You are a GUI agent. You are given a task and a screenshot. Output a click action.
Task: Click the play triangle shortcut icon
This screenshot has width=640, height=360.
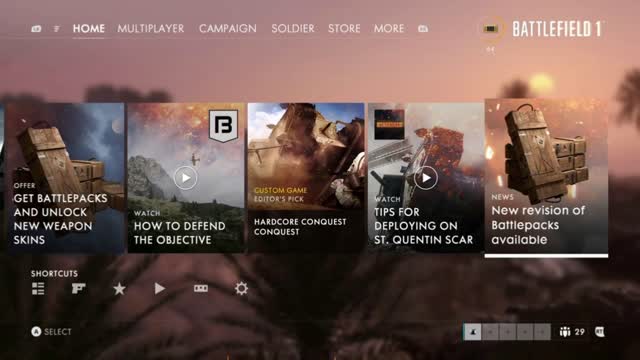pyautogui.click(x=160, y=289)
